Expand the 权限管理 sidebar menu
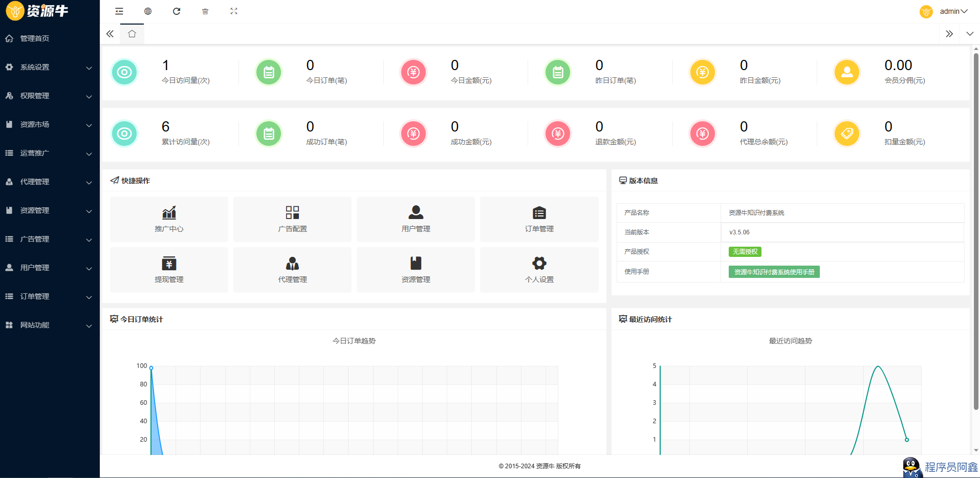This screenshot has height=478, width=980. pyautogui.click(x=50, y=96)
